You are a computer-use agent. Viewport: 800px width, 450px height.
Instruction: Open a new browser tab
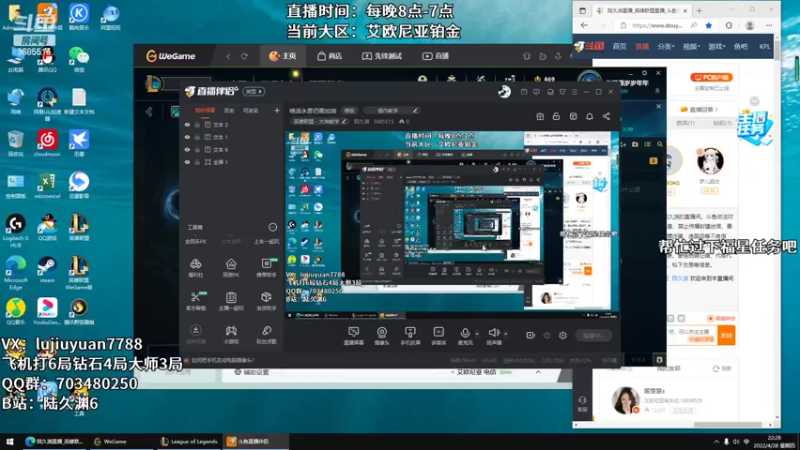click(x=699, y=10)
